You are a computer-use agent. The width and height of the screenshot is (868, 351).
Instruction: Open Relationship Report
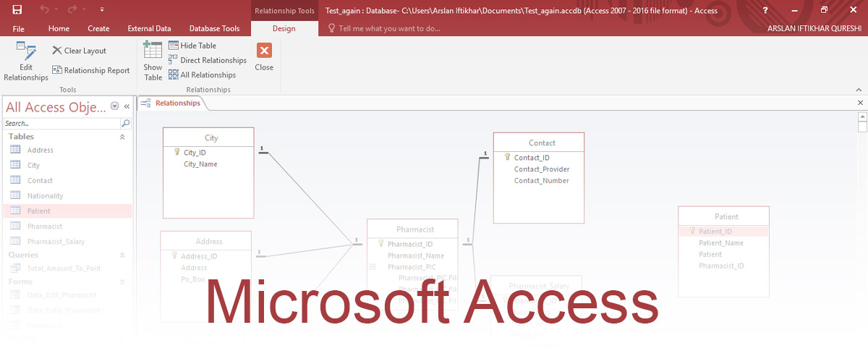pos(90,70)
